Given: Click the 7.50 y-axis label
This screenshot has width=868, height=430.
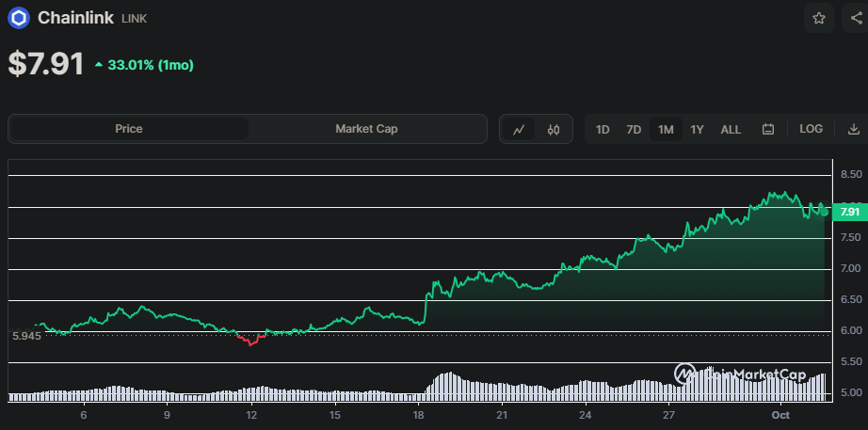Looking at the screenshot, I should [x=850, y=237].
